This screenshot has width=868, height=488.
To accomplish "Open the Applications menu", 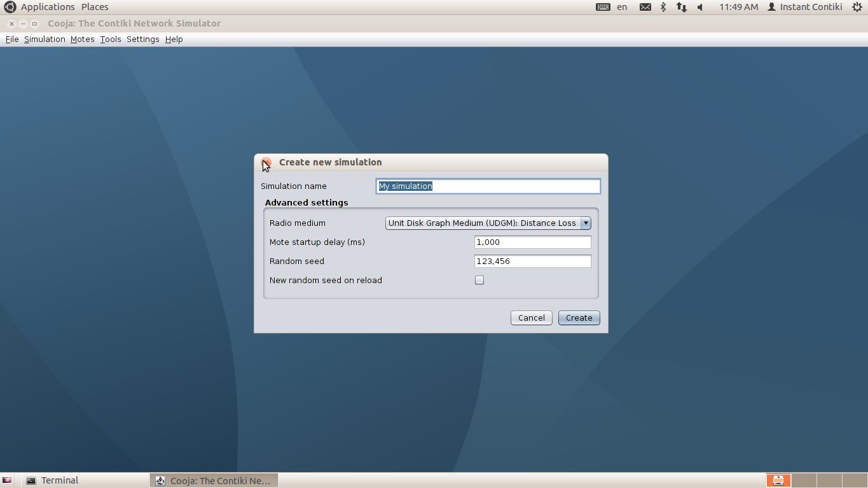I will point(48,7).
